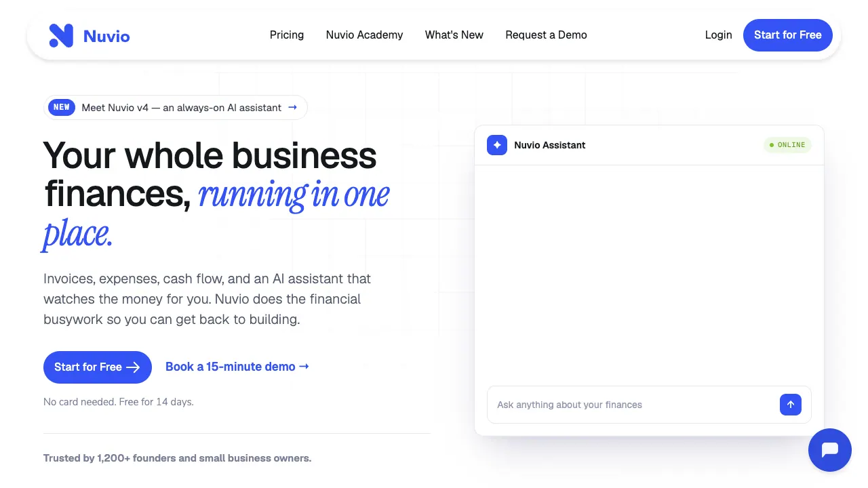
Task: Click the Login link
Action: pyautogui.click(x=718, y=35)
